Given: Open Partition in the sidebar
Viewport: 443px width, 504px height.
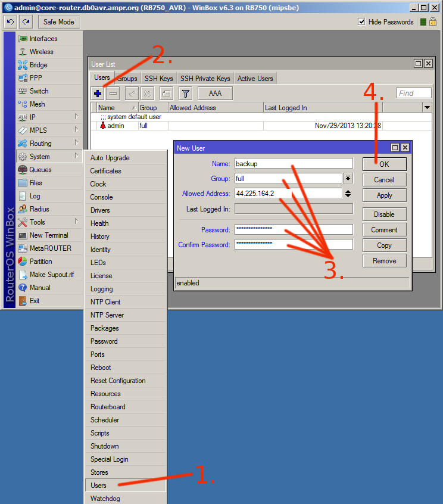Looking at the screenshot, I should point(49,262).
